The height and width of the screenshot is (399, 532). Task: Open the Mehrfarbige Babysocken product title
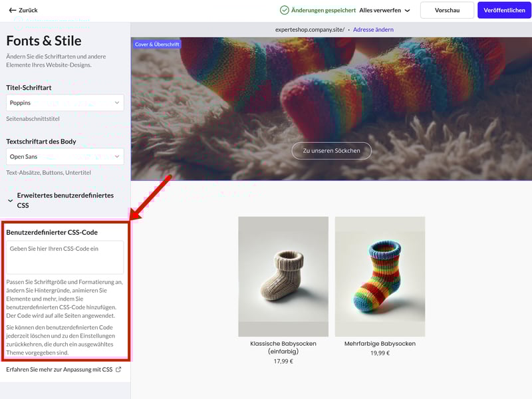pos(380,344)
